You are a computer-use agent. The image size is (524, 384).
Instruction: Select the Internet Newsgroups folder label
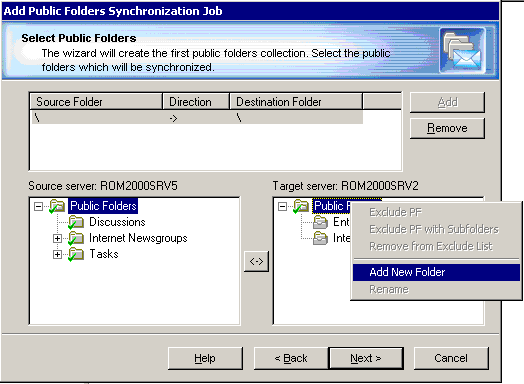click(138, 238)
